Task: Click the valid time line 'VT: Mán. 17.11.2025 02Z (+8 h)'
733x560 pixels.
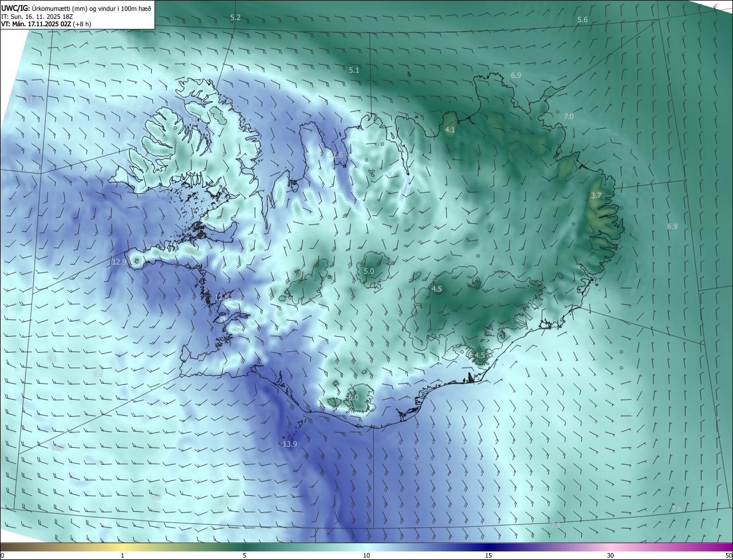Action: pyautogui.click(x=46, y=24)
